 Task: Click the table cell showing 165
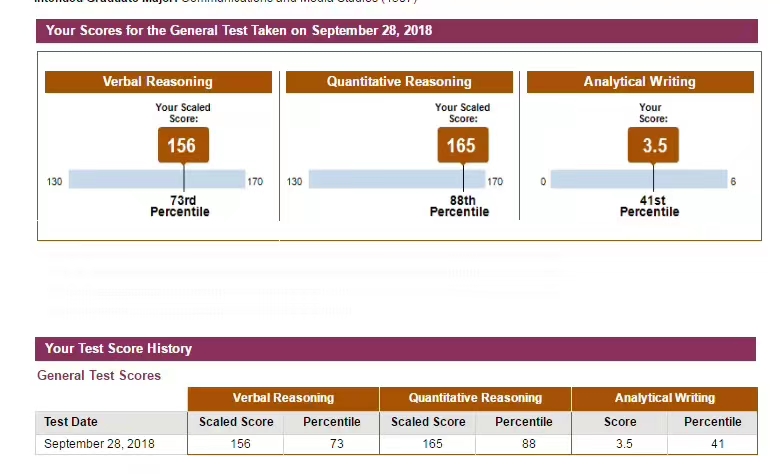[x=428, y=444]
